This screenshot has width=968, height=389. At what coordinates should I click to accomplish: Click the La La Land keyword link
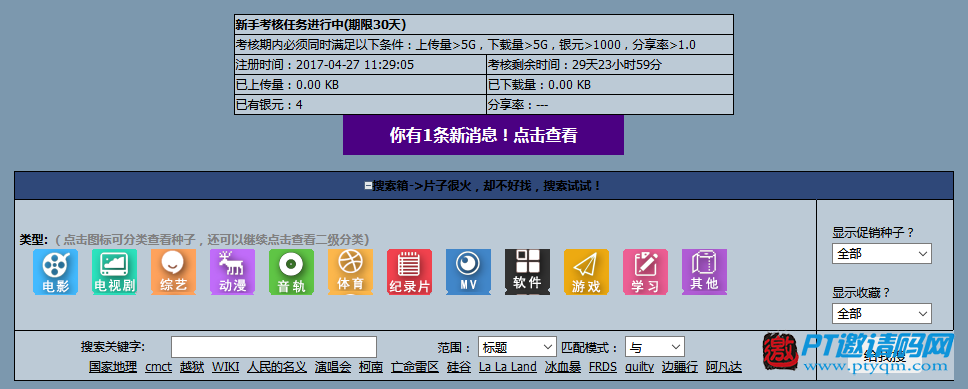[x=508, y=367]
